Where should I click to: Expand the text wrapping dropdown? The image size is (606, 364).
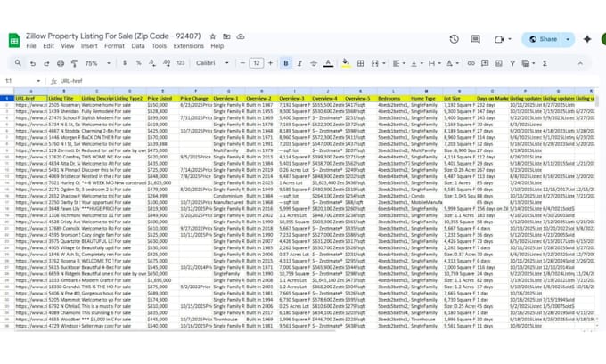[439, 64]
